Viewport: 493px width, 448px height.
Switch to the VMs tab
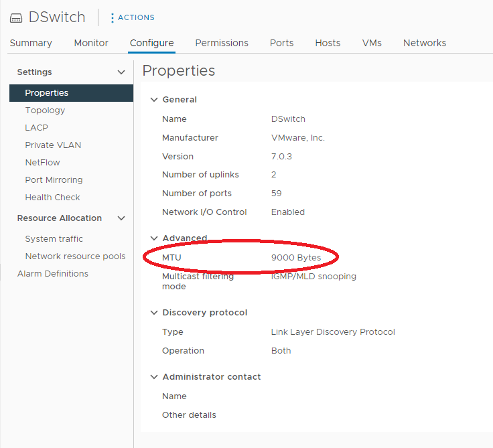[372, 43]
